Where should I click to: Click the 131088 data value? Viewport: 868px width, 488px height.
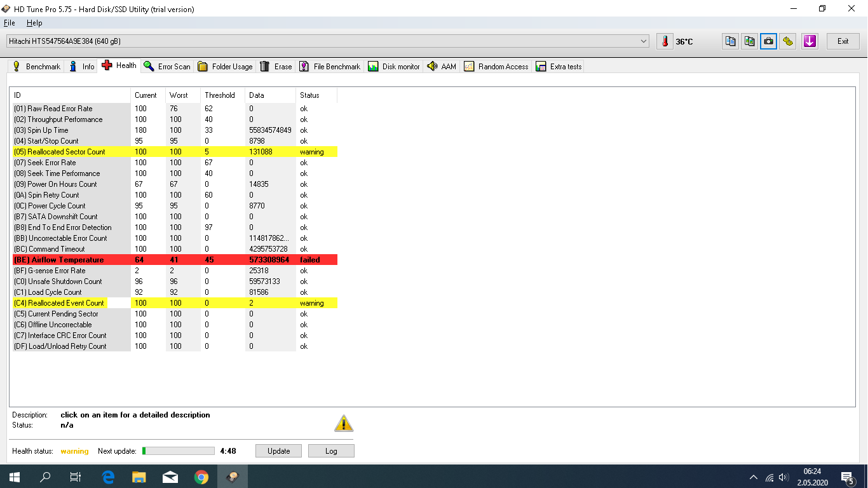[x=261, y=152]
